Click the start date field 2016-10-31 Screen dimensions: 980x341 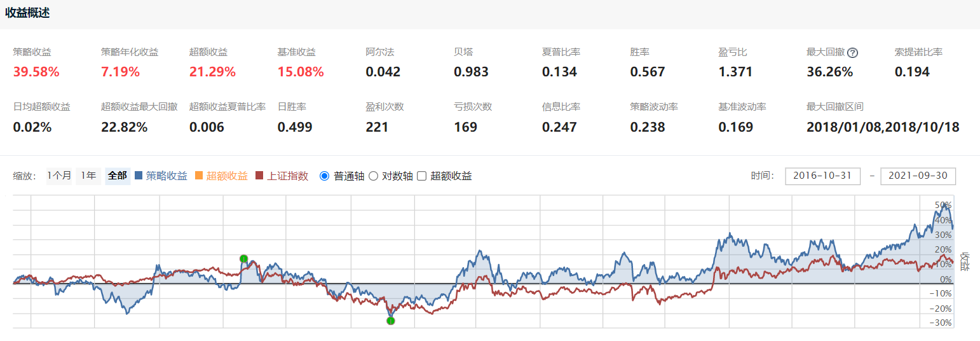[x=823, y=176]
